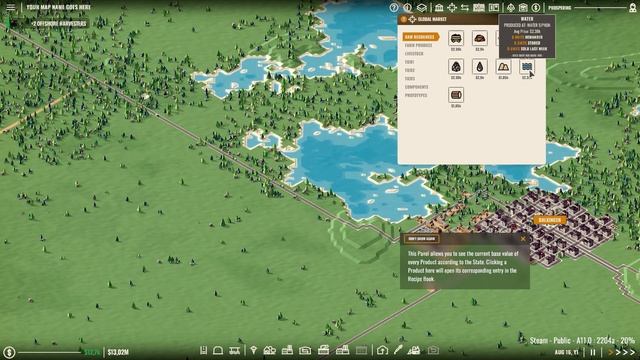Set game speed to orange single arrow
The width and height of the screenshot is (640, 360).
pos(611,352)
